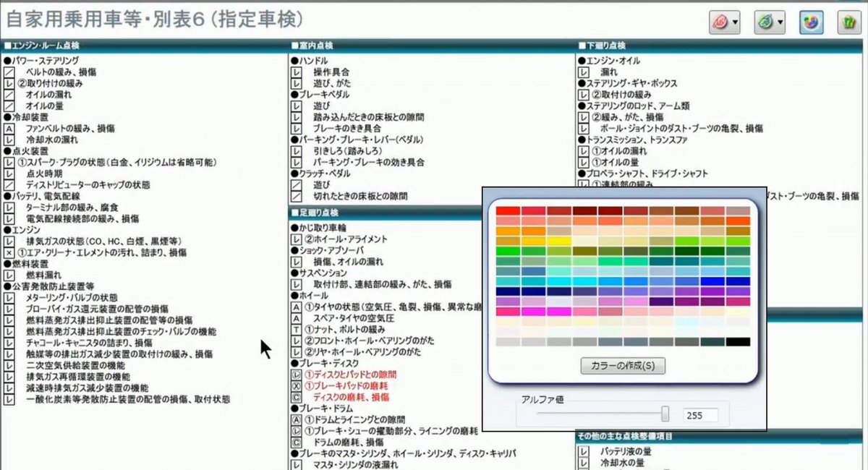
Task: Pick the black swatch in the palette
Action: [738, 341]
